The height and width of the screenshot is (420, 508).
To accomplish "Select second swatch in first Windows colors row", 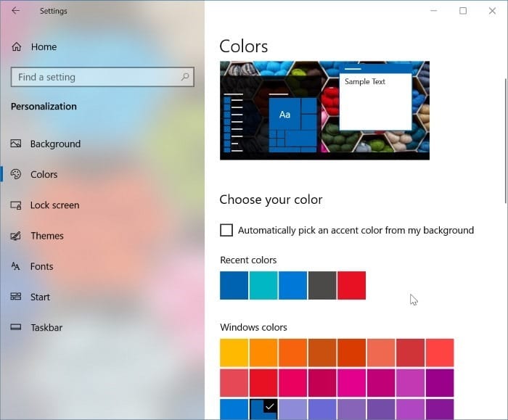I will 263,353.
